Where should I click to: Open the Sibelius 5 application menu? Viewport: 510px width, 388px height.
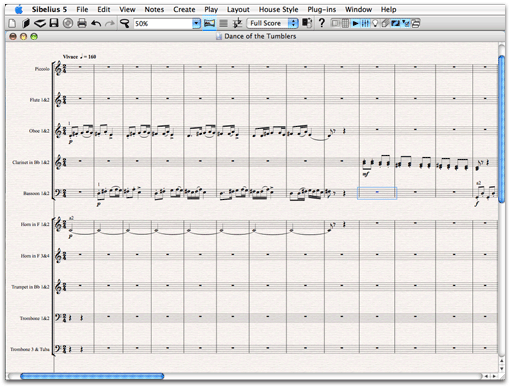coord(49,9)
